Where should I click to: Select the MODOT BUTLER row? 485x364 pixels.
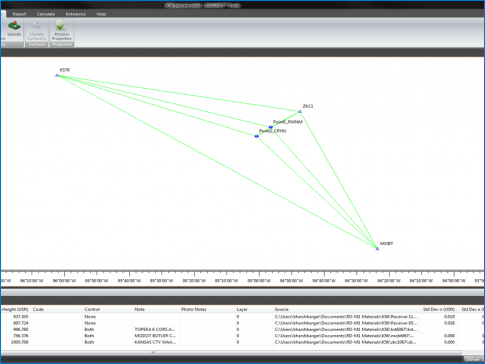coord(242,336)
